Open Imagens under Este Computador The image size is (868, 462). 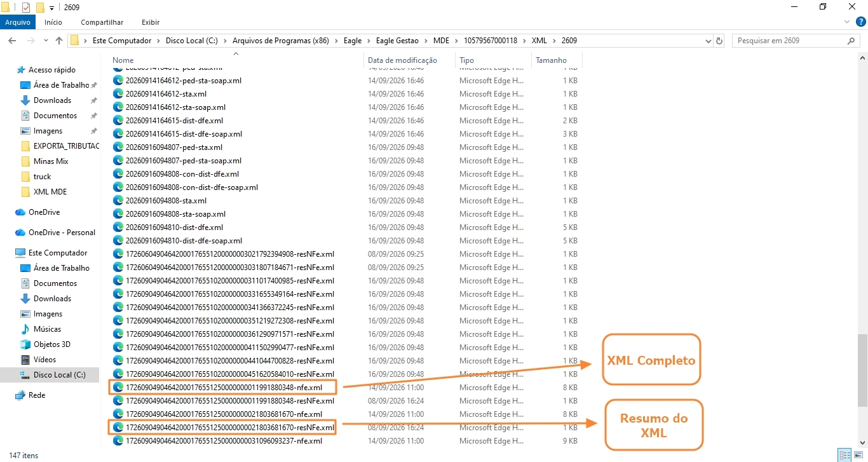click(x=48, y=314)
